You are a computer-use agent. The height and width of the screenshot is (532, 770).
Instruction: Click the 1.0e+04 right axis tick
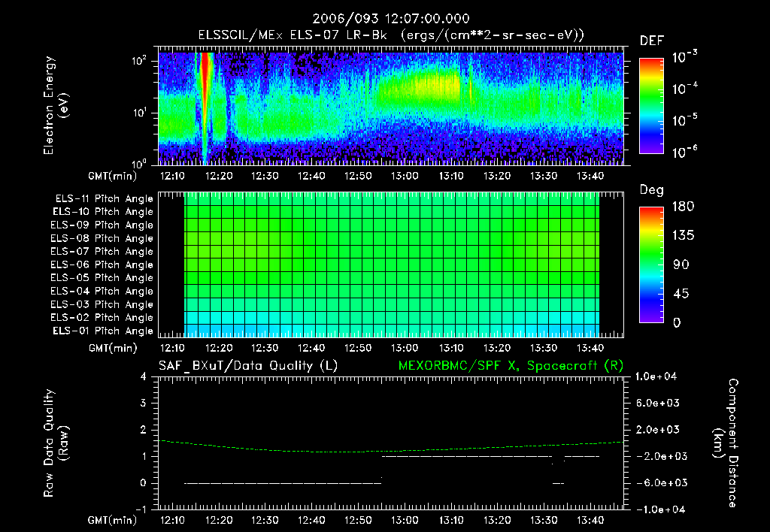[656, 376]
